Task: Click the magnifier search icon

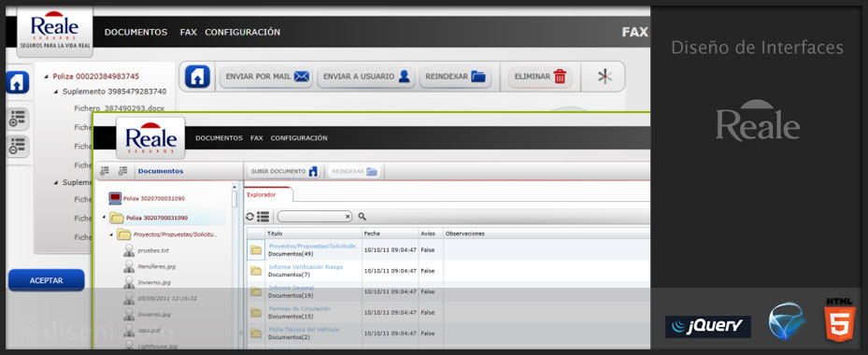Action: [362, 217]
